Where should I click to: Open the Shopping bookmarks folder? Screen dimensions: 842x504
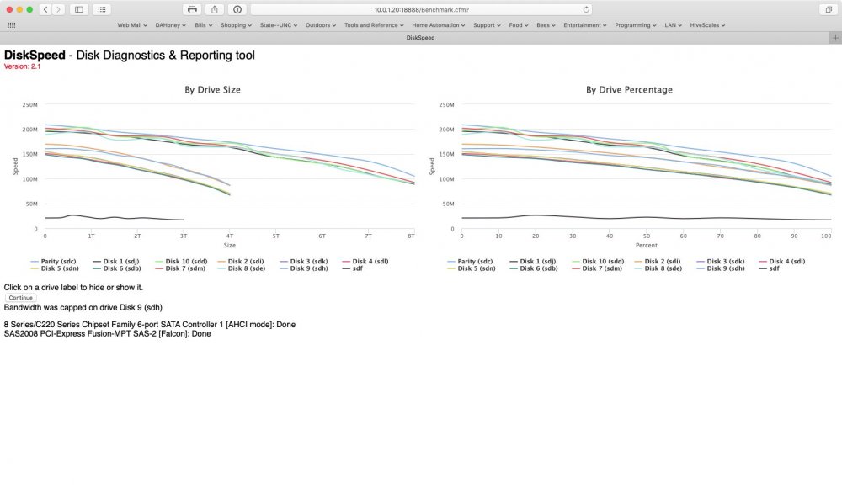pos(236,25)
